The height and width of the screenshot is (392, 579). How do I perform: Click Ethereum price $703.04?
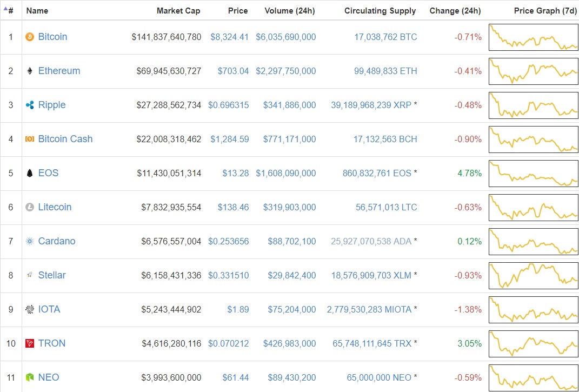click(234, 71)
